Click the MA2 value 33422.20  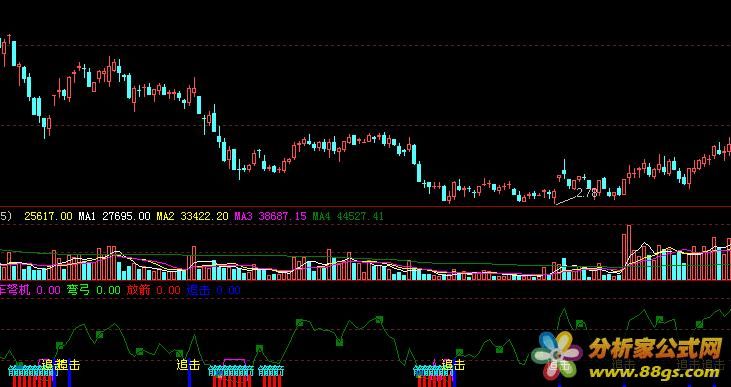point(205,216)
